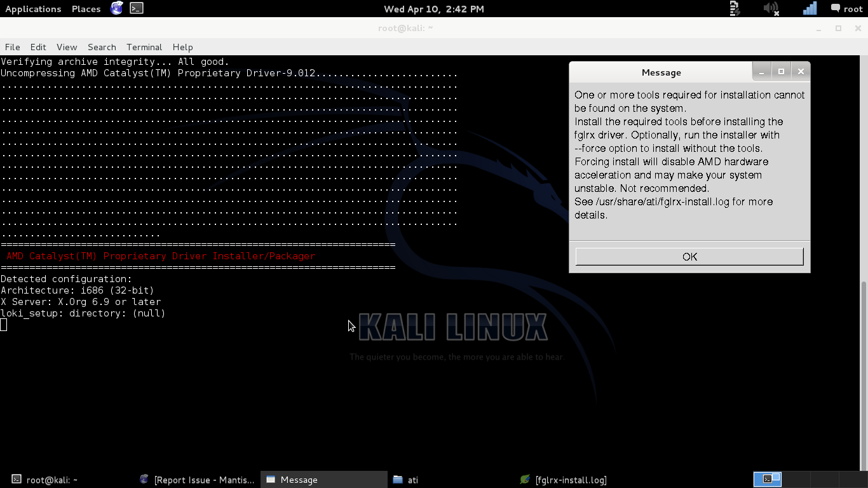Open the terminal Help menu
Screen dimensions: 868x488
click(x=182, y=47)
